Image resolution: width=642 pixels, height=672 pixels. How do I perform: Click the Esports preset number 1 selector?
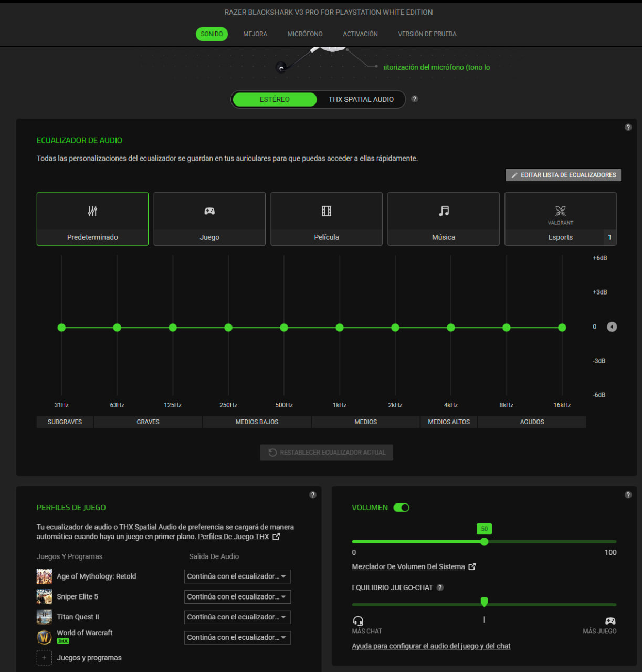click(x=609, y=237)
